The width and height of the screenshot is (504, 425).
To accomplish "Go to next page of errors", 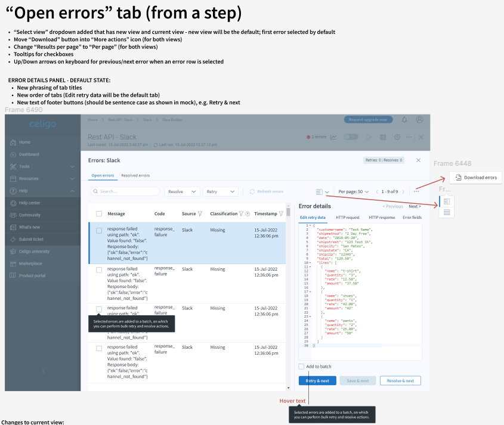I will click(403, 191).
